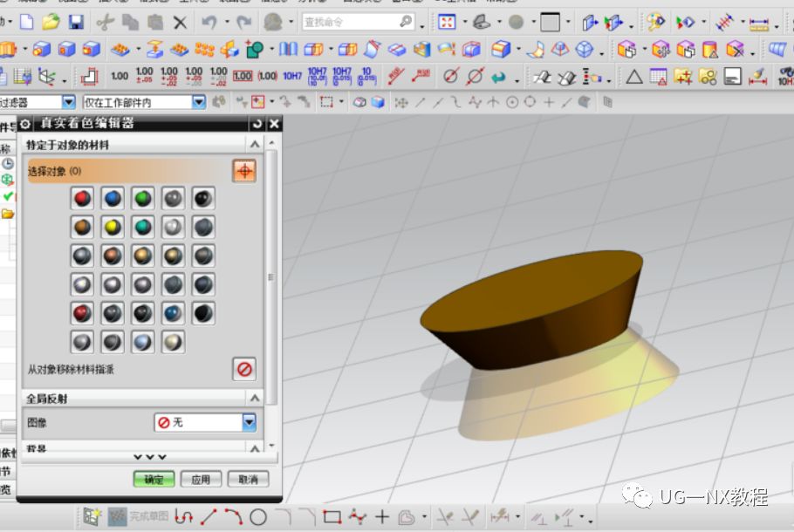Select the Studio Spline sketch tool

[x=358, y=517]
